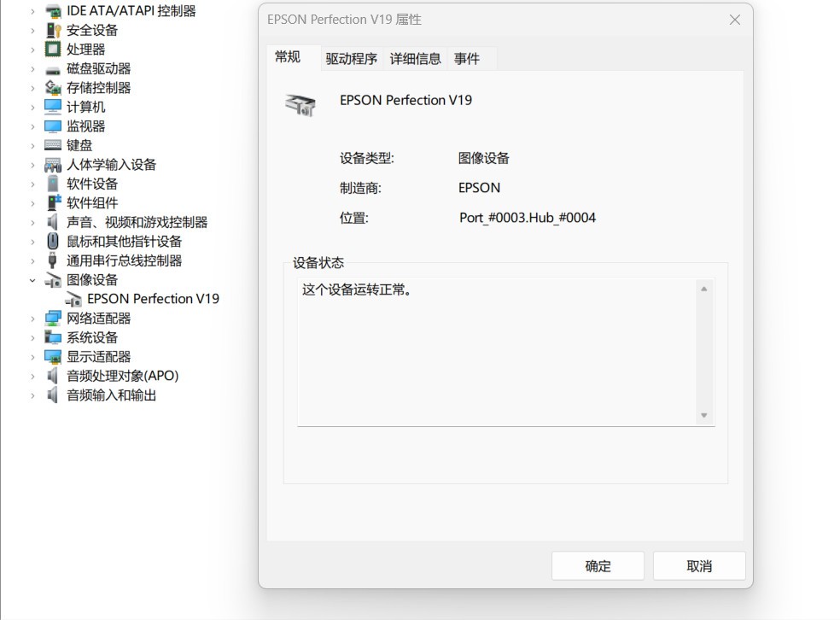Click the Port_#0003.Hub_#0004 location value
Image resolution: width=840 pixels, height=620 pixels.
pos(528,218)
